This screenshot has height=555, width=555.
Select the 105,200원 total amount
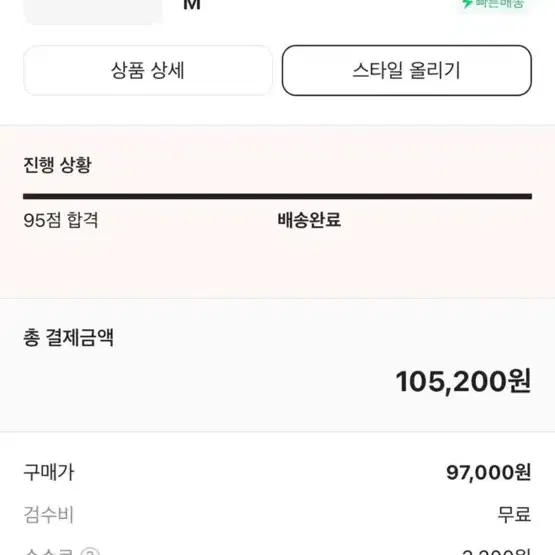pyautogui.click(x=463, y=382)
